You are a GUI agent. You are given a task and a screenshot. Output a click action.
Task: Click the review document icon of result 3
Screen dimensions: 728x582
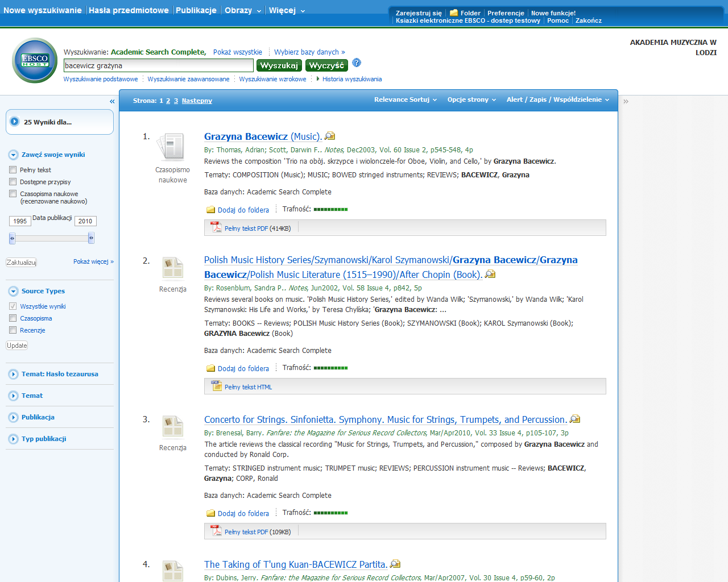(172, 426)
